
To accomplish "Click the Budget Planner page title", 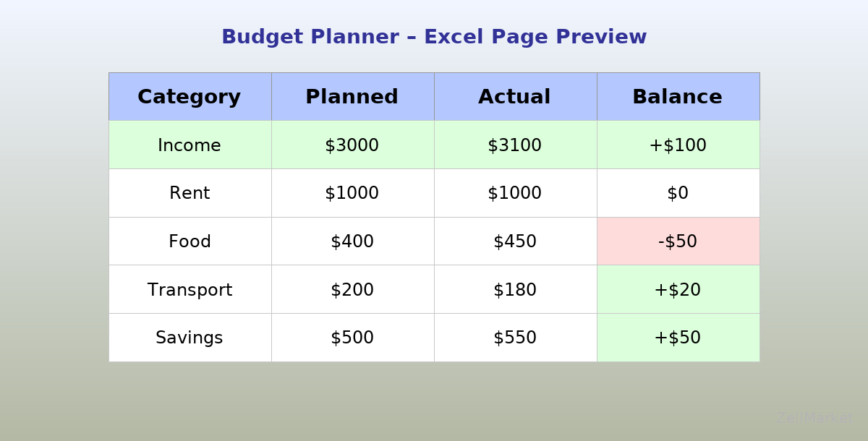I will [434, 37].
